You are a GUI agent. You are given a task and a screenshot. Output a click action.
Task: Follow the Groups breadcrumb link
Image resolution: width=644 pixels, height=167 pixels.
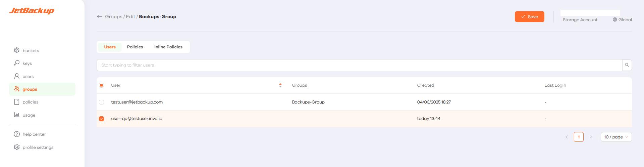pos(113,16)
